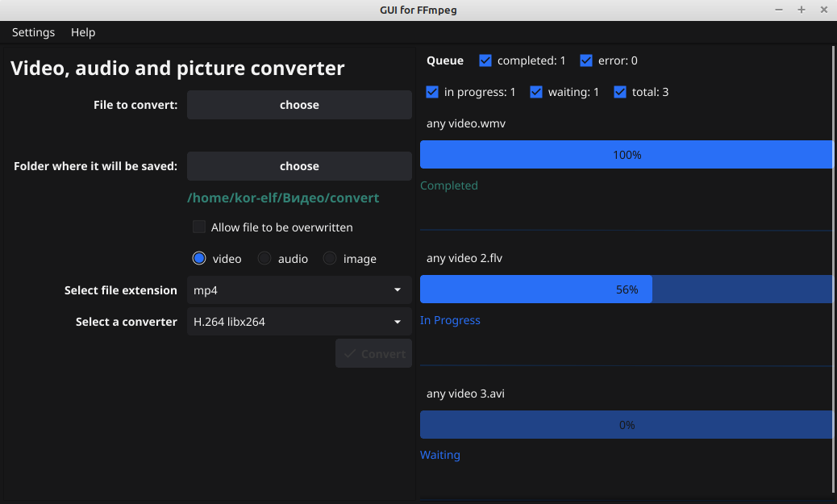Click the 56% progress bar of any video 2.flv
The image size is (837, 504).
point(627,289)
